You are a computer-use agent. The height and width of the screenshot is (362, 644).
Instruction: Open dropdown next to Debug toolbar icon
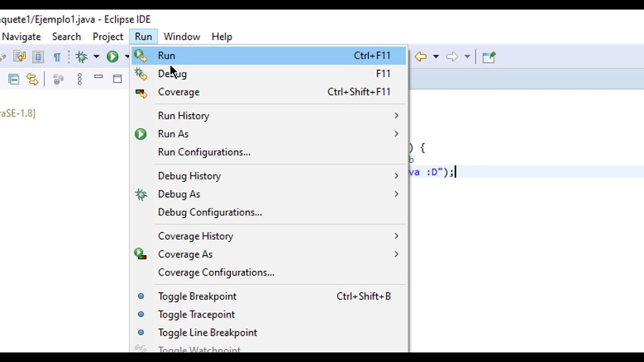click(96, 57)
